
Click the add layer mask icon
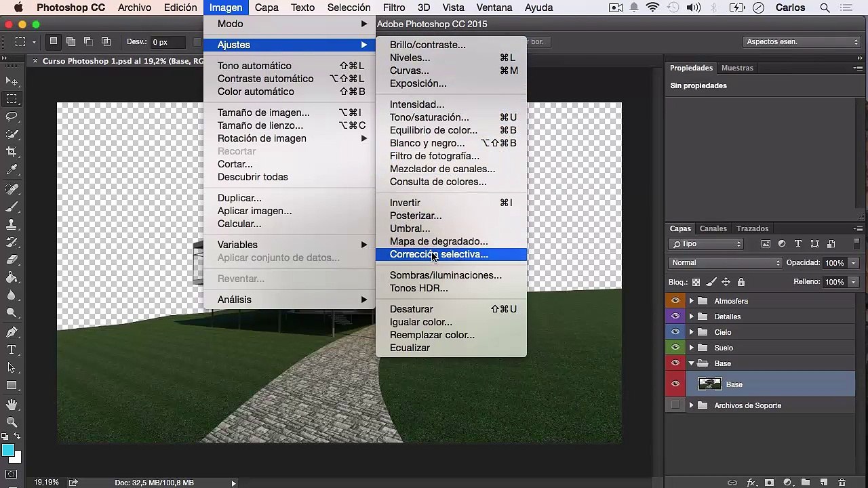(769, 483)
